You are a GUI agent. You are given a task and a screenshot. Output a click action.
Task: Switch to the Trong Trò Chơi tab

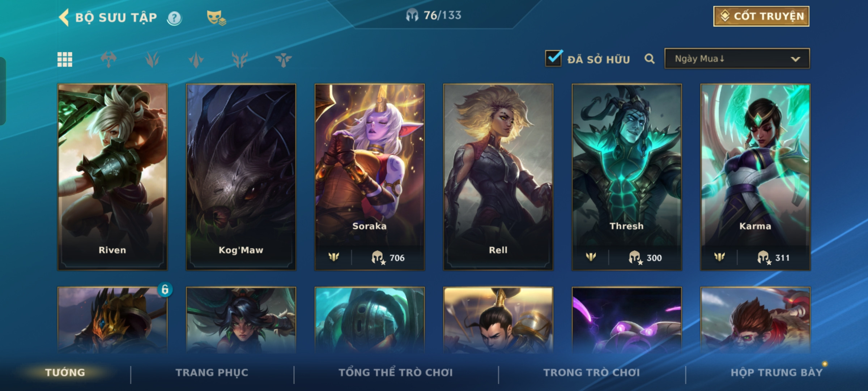click(592, 373)
